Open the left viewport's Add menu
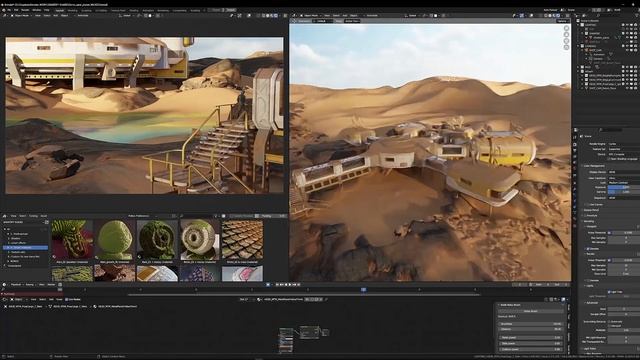640x360 pixels. click(56, 16)
